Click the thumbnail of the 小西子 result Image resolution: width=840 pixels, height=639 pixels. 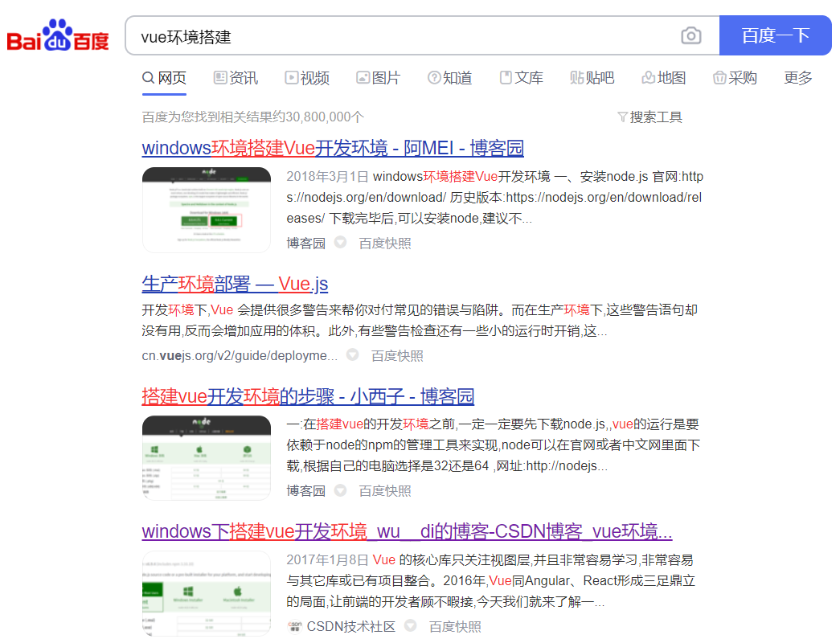tap(207, 458)
